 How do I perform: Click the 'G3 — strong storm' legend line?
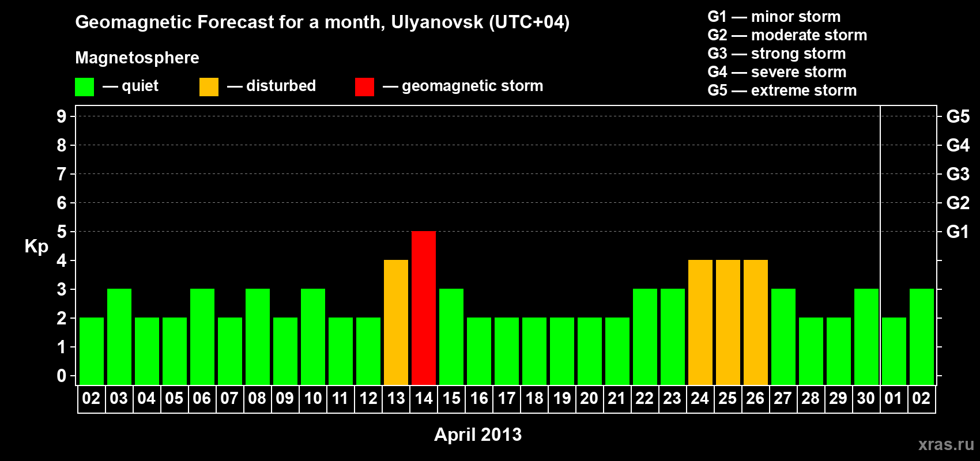point(777,54)
